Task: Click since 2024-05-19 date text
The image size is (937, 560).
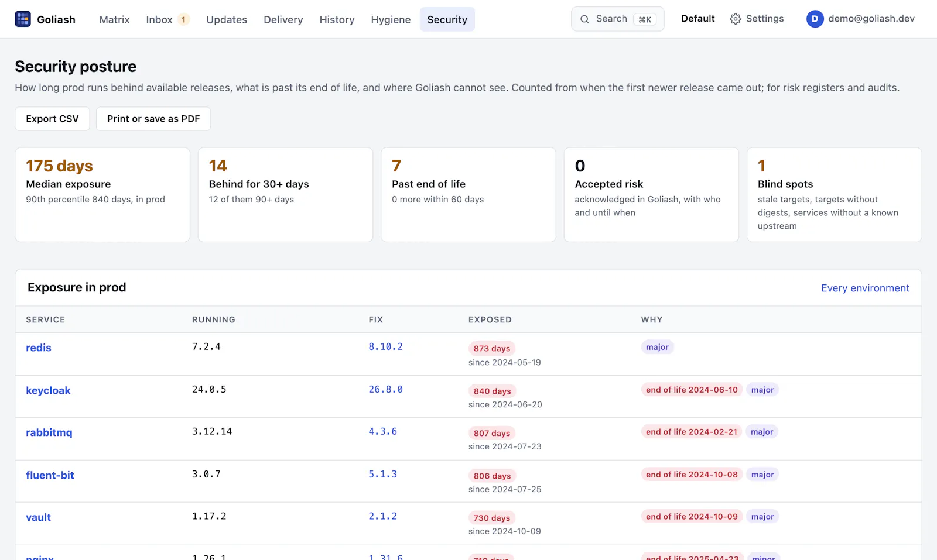Action: pyautogui.click(x=505, y=362)
